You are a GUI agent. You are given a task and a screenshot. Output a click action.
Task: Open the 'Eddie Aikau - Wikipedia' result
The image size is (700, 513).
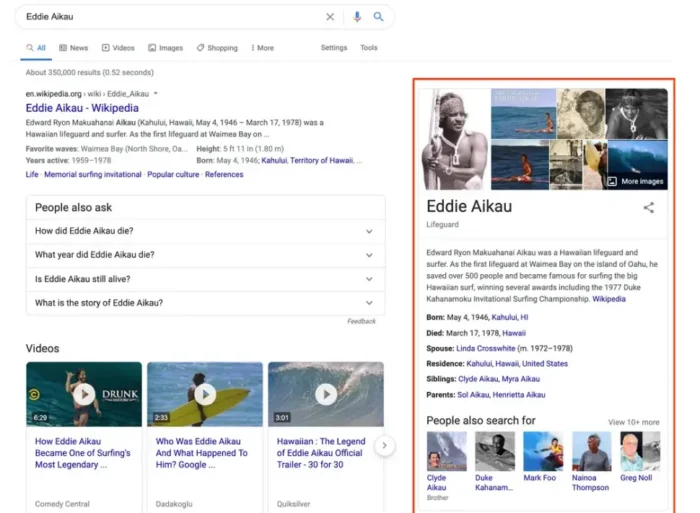[82, 108]
